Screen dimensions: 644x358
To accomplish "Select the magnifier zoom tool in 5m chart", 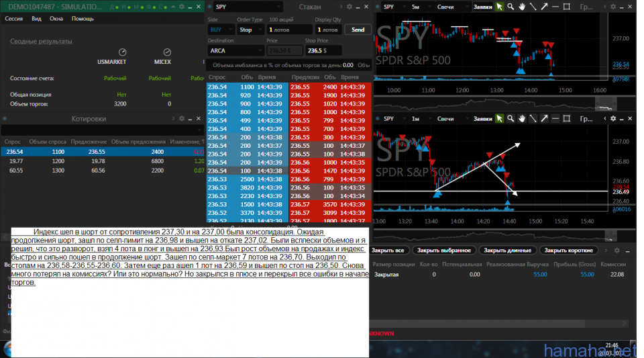I will (511, 7).
